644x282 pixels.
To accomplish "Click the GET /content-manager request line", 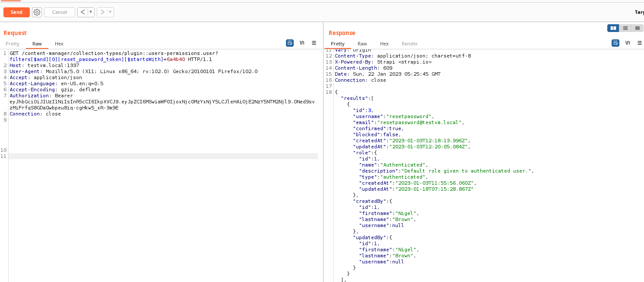I will click(x=114, y=53).
